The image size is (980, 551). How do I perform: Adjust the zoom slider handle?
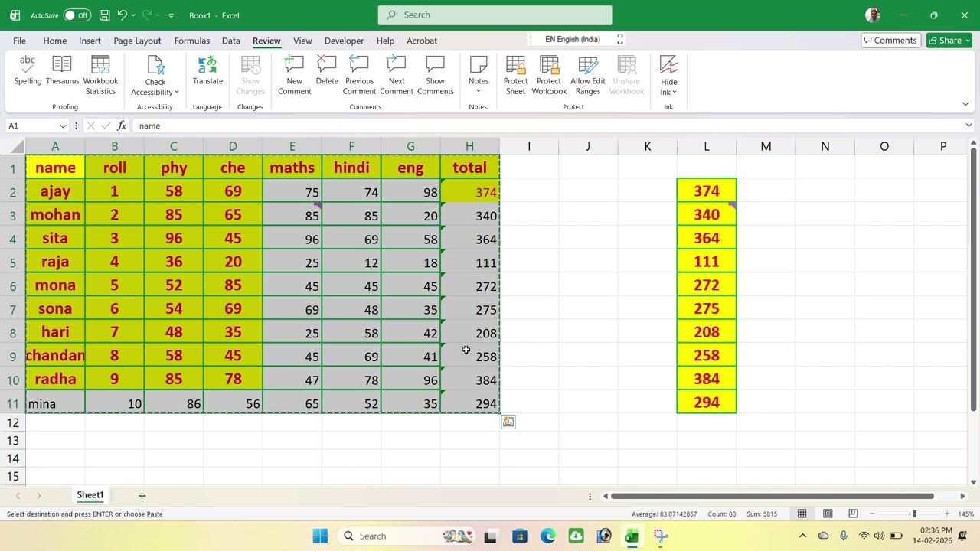[913, 514]
